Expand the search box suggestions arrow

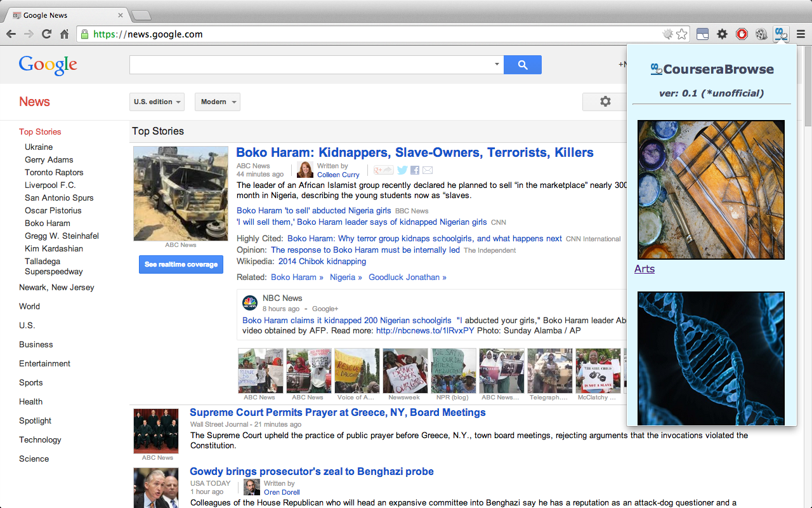coord(497,65)
